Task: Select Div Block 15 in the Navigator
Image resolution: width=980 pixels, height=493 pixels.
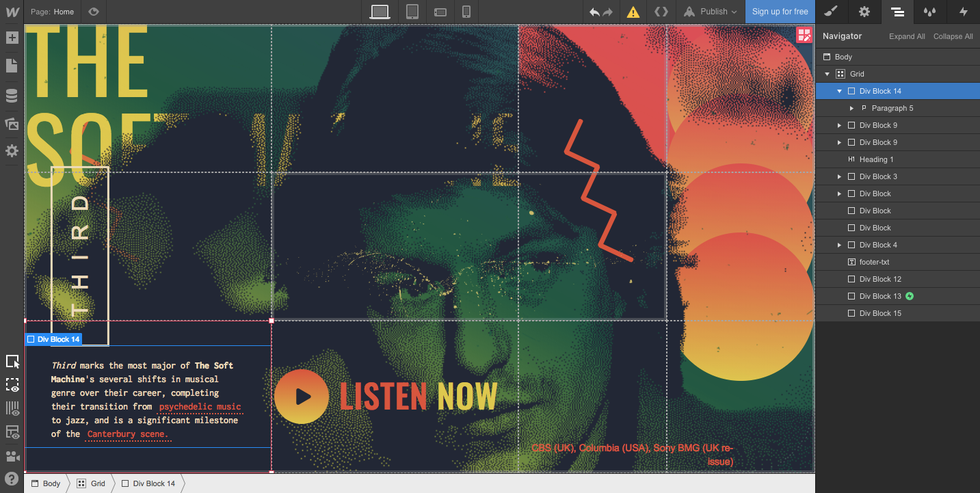Action: pos(897,313)
